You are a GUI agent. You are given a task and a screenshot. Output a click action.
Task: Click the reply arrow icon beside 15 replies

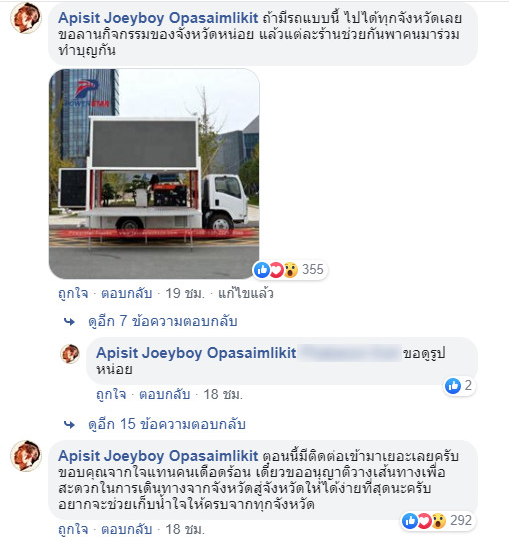(69, 424)
